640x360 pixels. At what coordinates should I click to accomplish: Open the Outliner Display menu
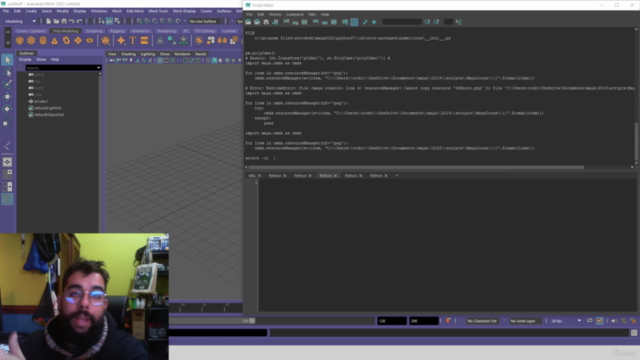[x=25, y=60]
